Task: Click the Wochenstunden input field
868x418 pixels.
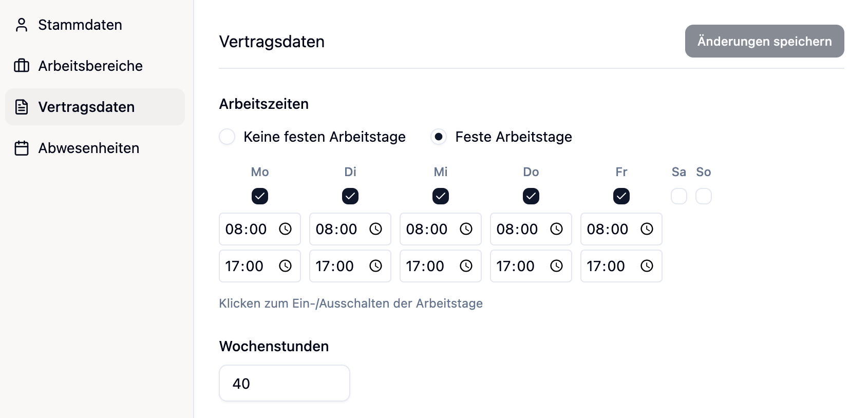Action: tap(284, 383)
